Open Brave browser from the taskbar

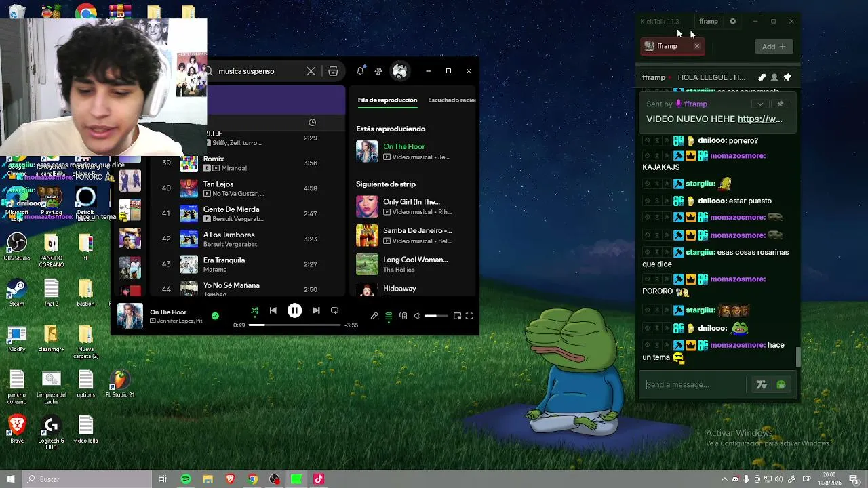pos(230,479)
